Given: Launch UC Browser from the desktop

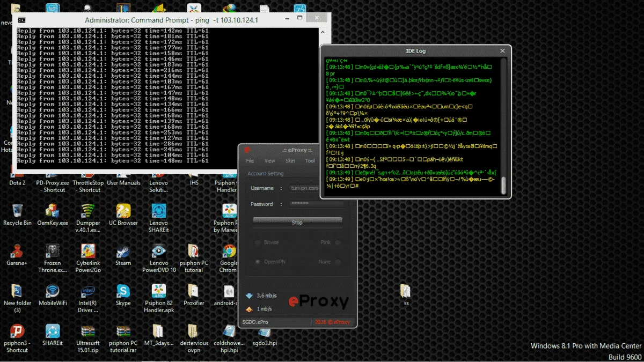Looking at the screenshot, I should [x=123, y=214].
